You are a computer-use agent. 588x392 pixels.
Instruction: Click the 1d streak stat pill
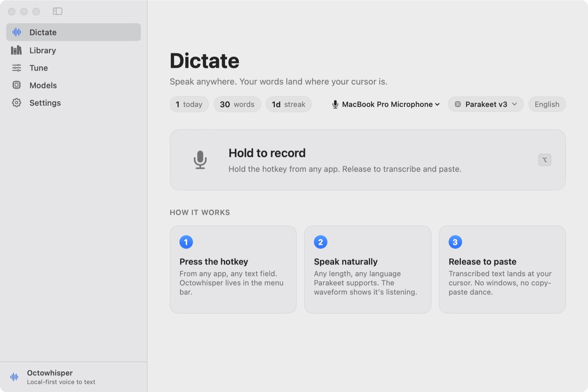coord(288,104)
